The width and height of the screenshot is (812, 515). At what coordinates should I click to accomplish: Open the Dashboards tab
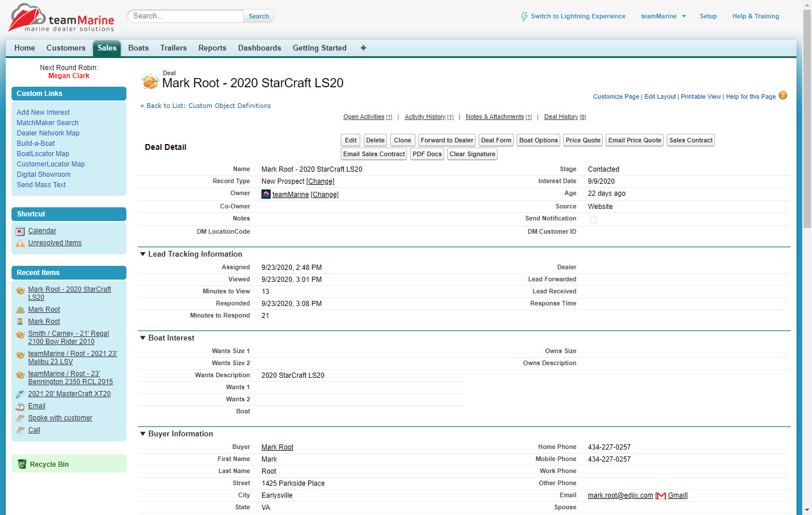pos(259,48)
